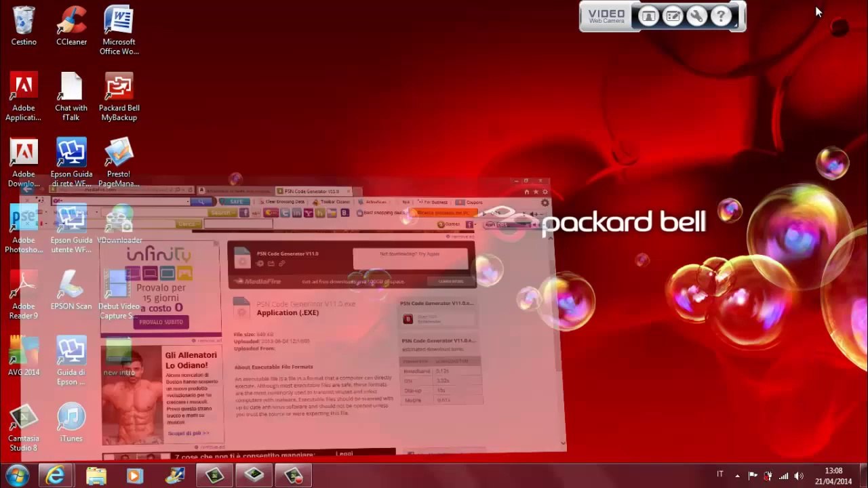Open the wrench settings in Video Web Camera
The image size is (868, 488).
pos(697,16)
